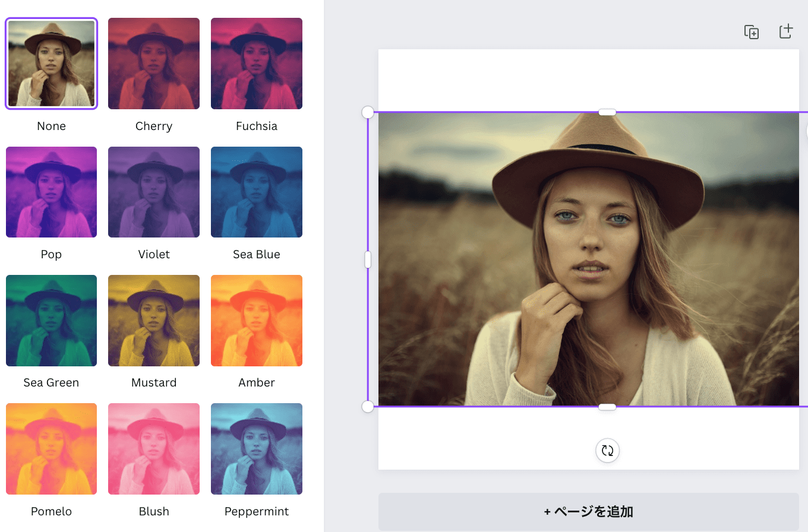
Task: Apply the Pop filter
Action: [x=51, y=192]
